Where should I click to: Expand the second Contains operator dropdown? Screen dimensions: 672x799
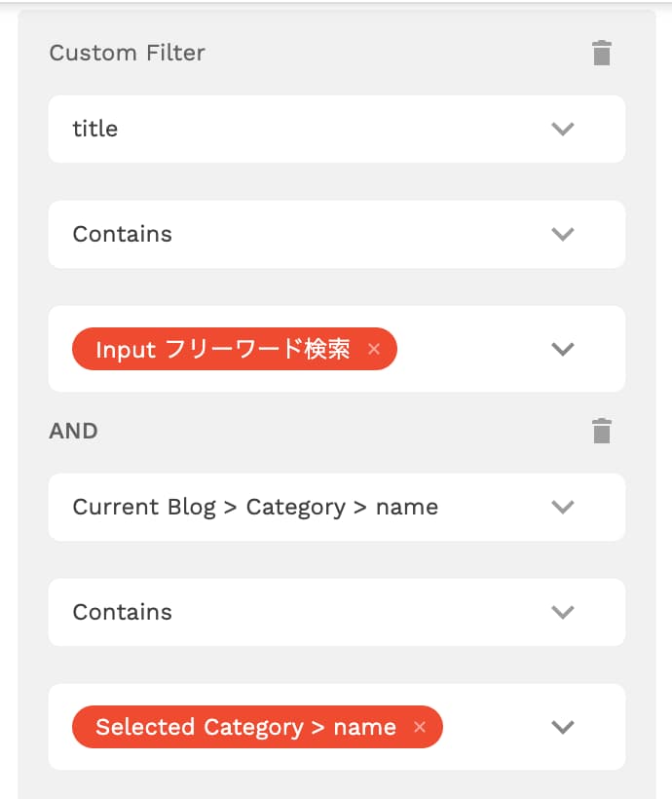pos(337,612)
